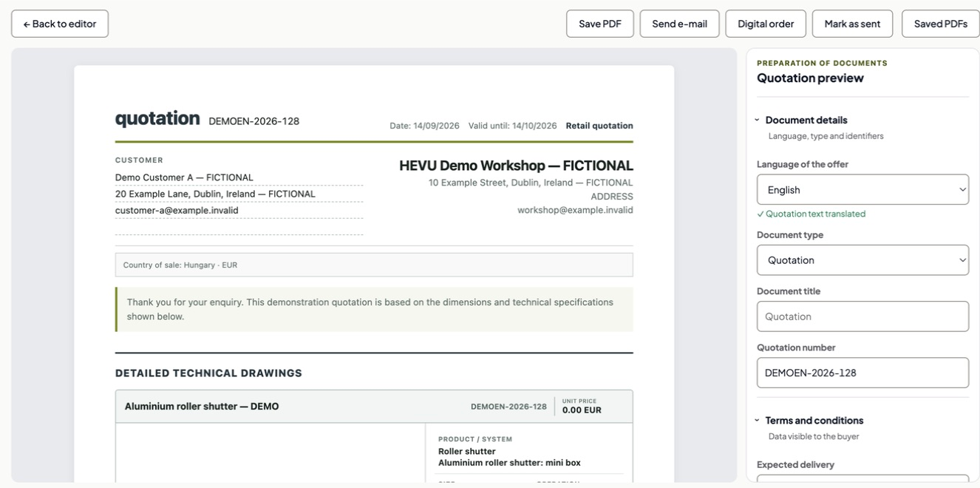The image size is (980, 488).
Task: Select the large 'quotation' document heading
Action: [157, 118]
